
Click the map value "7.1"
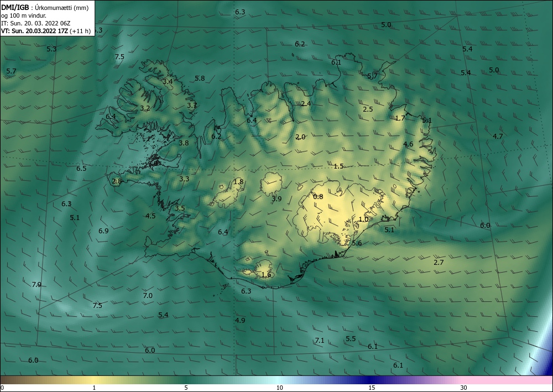point(319,341)
